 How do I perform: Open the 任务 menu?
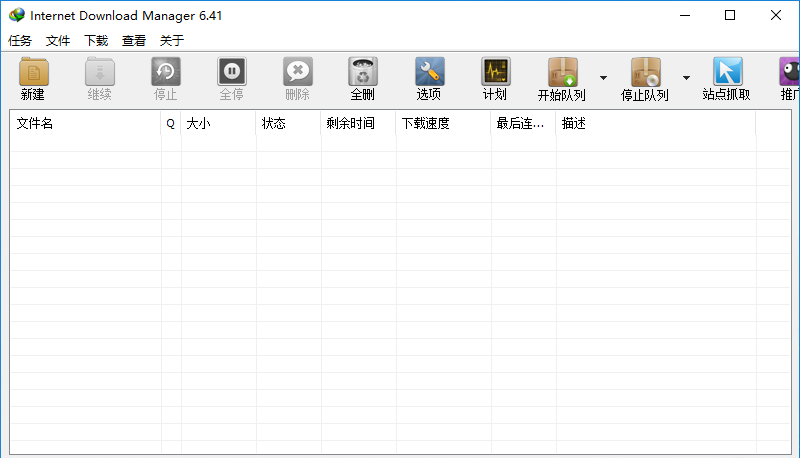(x=20, y=40)
